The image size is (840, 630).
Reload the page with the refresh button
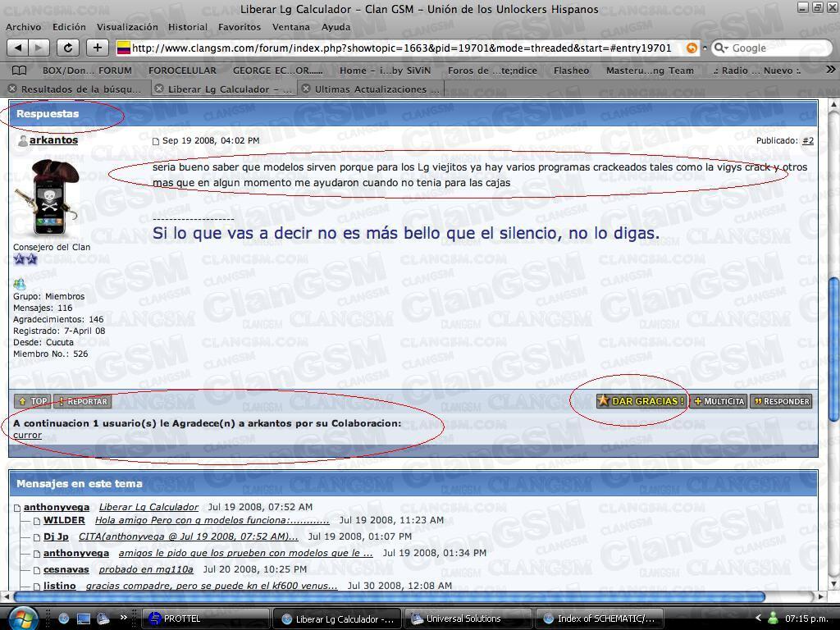(68, 48)
